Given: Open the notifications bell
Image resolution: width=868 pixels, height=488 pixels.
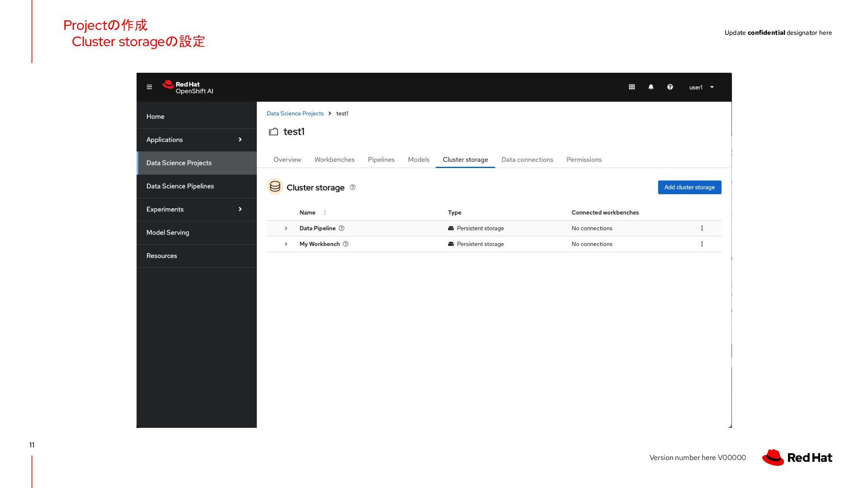Looking at the screenshot, I should (x=651, y=87).
